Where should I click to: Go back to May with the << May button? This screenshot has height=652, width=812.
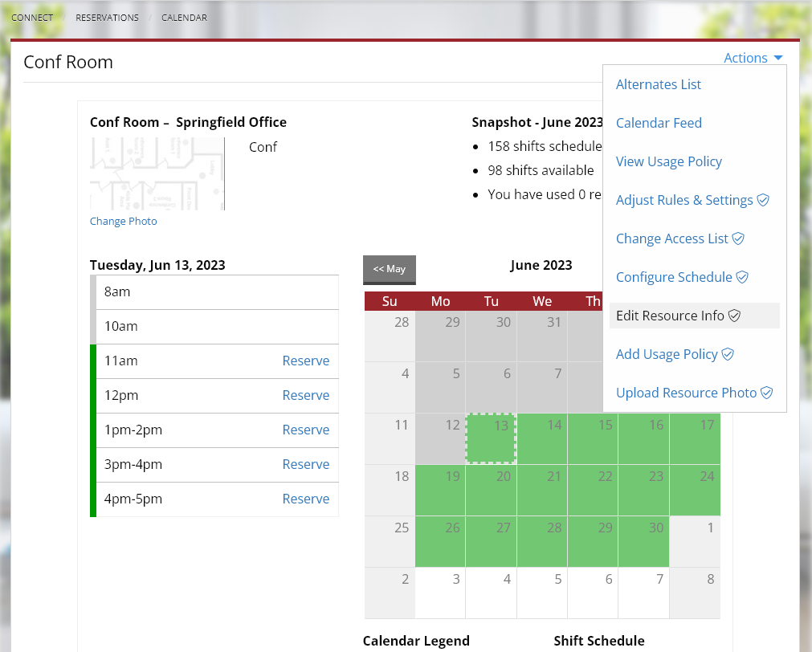click(x=389, y=270)
